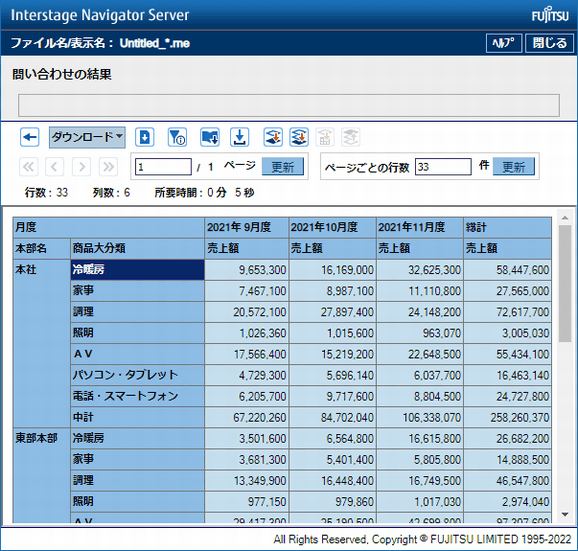578x551 pixels.
Task: Click the subtotal value 258,260,370
Action: (x=508, y=417)
